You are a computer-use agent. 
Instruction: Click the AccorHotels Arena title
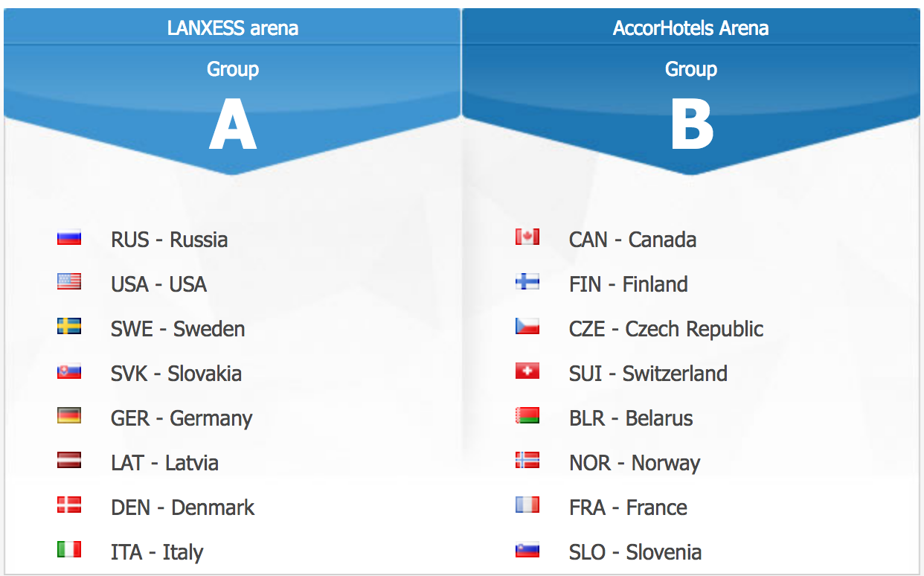[x=691, y=28]
